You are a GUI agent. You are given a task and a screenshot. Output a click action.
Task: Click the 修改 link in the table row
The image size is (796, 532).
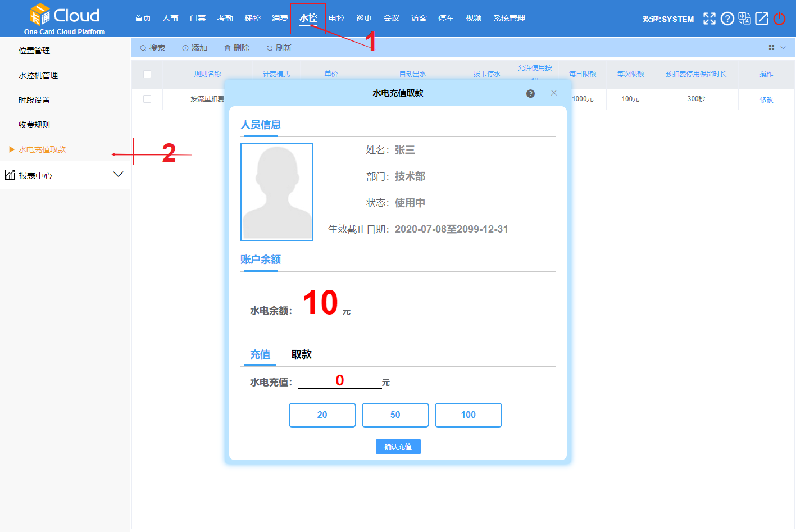coord(766,99)
